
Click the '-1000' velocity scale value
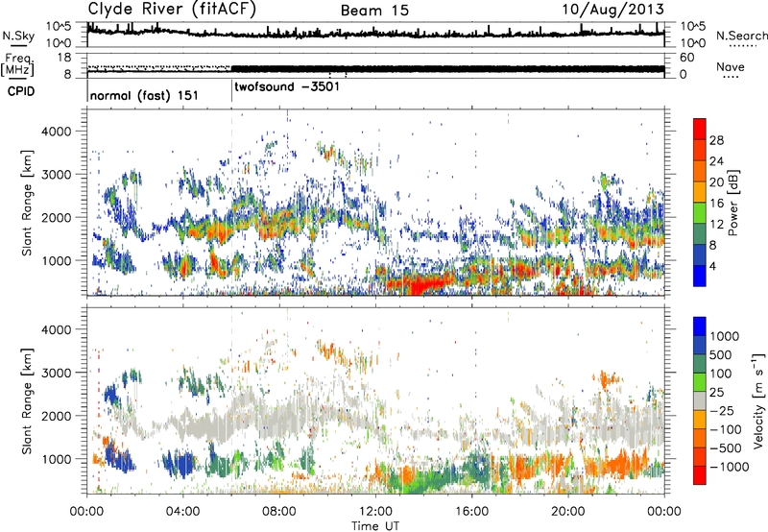click(x=730, y=467)
